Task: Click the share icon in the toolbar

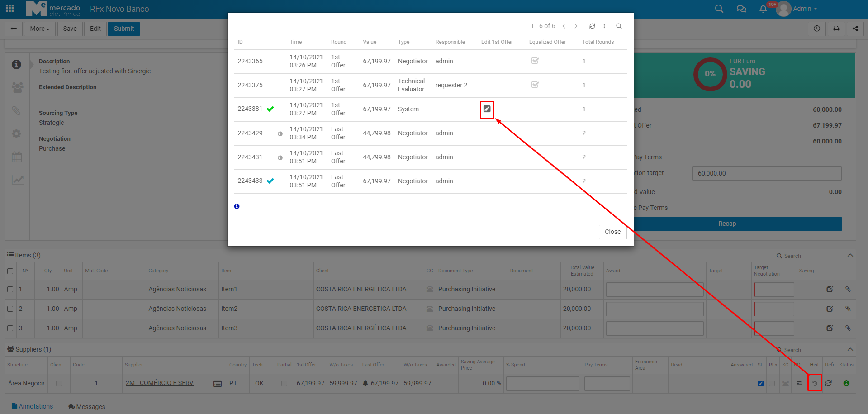Action: pos(855,29)
